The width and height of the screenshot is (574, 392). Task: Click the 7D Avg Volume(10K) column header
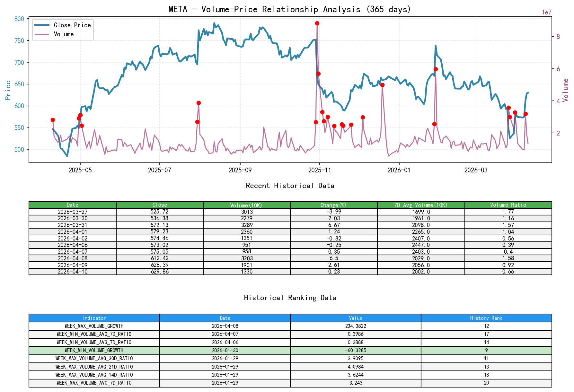421,205
